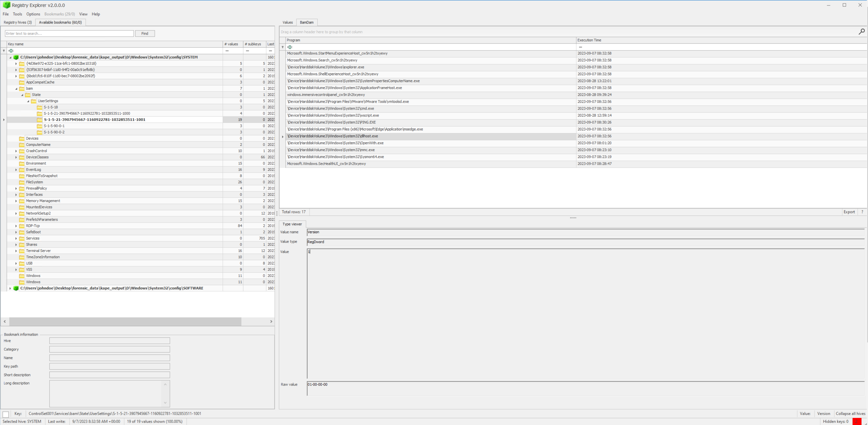The width and height of the screenshot is (868, 425).
Task: Select the S-1-5-90-0-1 key
Action: 54,126
